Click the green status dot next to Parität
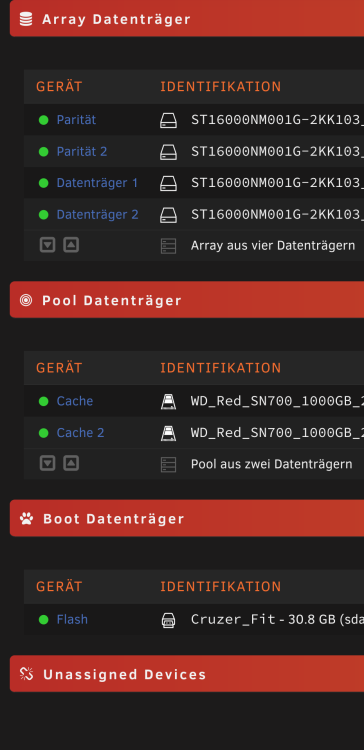The width and height of the screenshot is (364, 750). pos(44,120)
